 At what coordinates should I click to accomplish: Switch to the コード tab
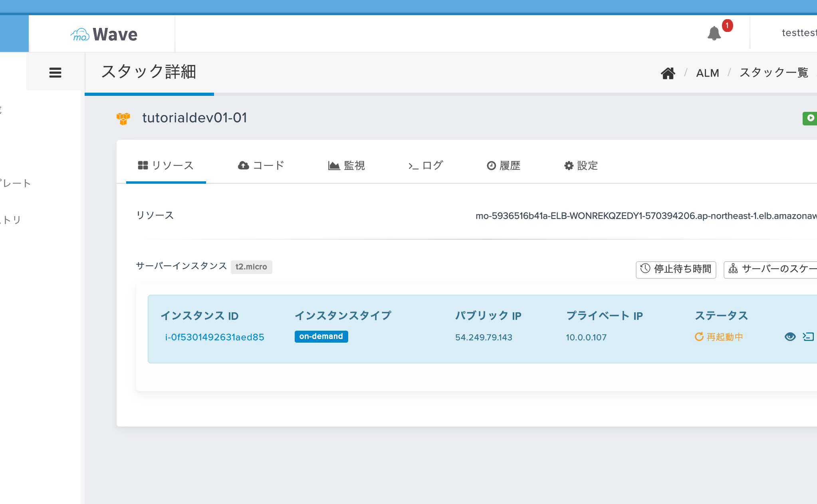coord(261,165)
